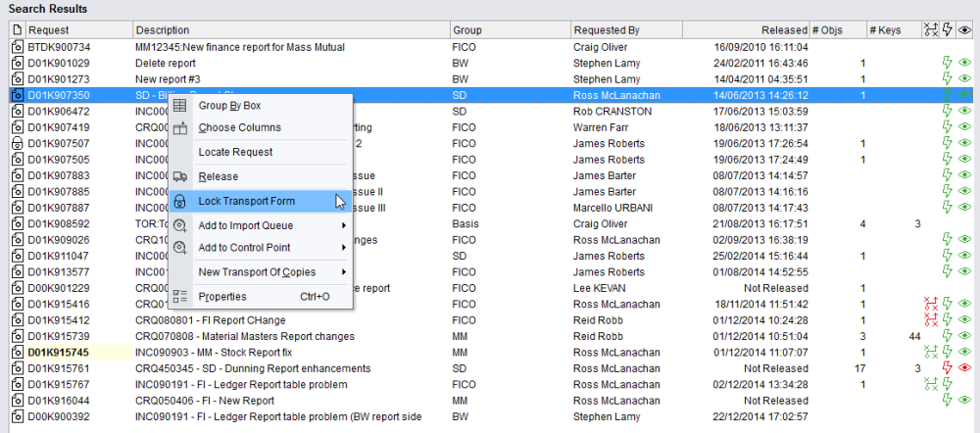Click the merge-conflict column header icon
980x433 pixels.
pos(931,29)
